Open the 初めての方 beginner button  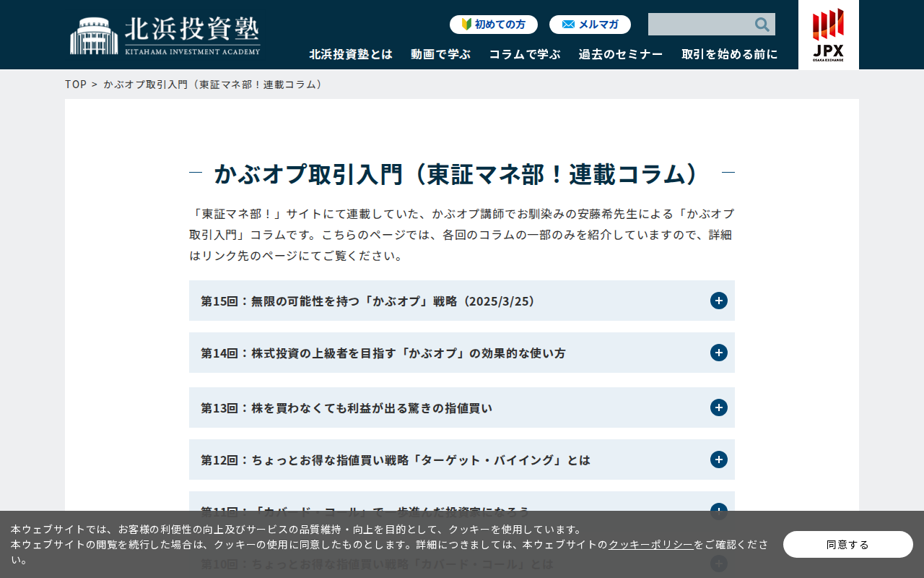[x=494, y=25]
